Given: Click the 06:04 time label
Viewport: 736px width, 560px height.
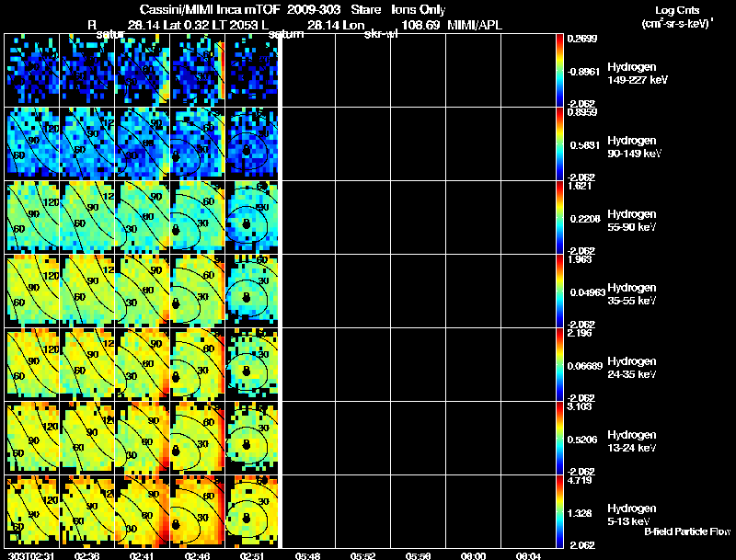Looking at the screenshot, I should [528, 556].
